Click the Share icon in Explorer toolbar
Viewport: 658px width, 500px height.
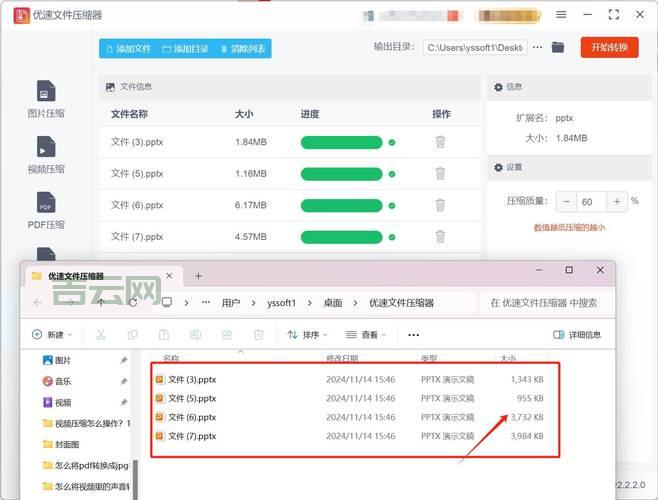(227, 335)
